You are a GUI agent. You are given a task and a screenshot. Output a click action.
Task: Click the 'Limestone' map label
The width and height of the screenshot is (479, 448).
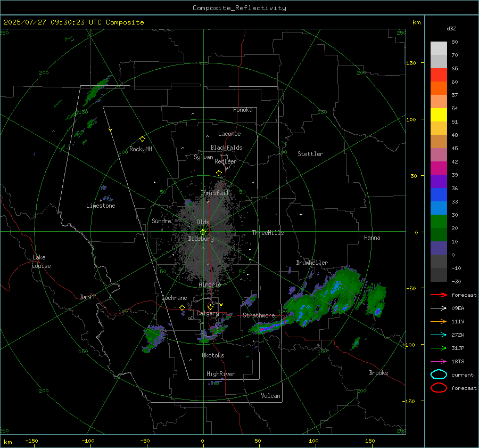coord(101,206)
